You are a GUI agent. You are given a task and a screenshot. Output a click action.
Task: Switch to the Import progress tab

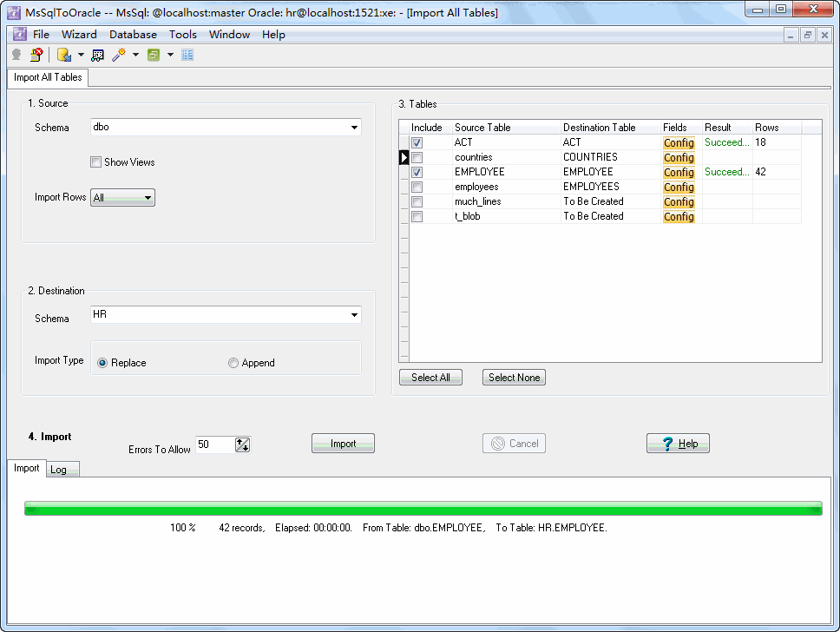click(26, 468)
